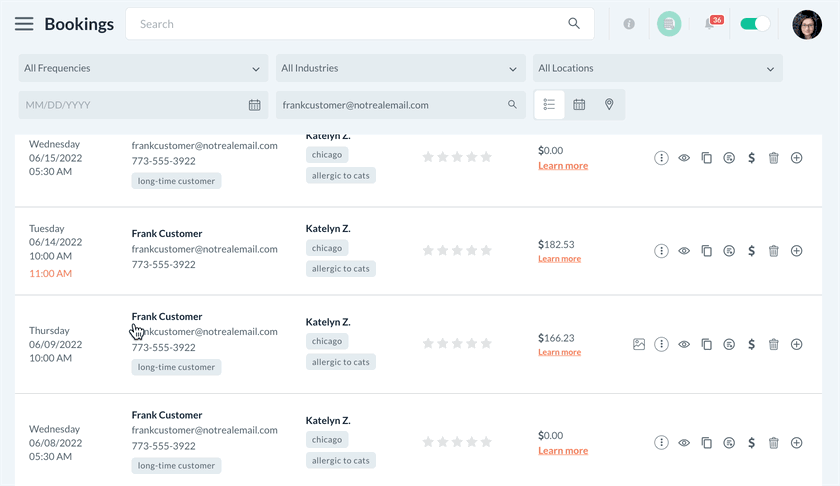Expand the All Industries dropdown
Image resolution: width=840 pixels, height=486 pixels.
(x=400, y=69)
